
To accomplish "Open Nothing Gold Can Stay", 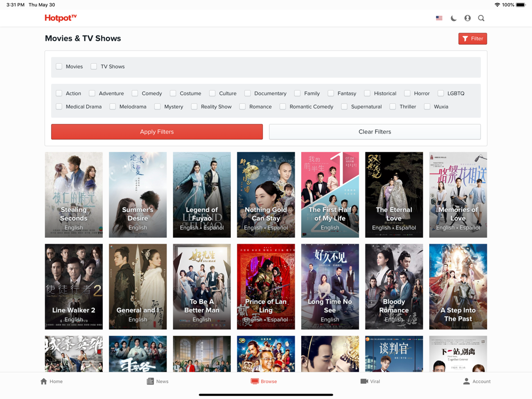I will [x=266, y=195].
